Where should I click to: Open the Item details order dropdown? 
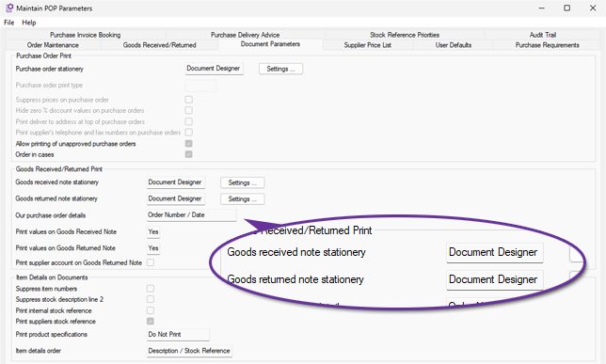[x=189, y=351]
